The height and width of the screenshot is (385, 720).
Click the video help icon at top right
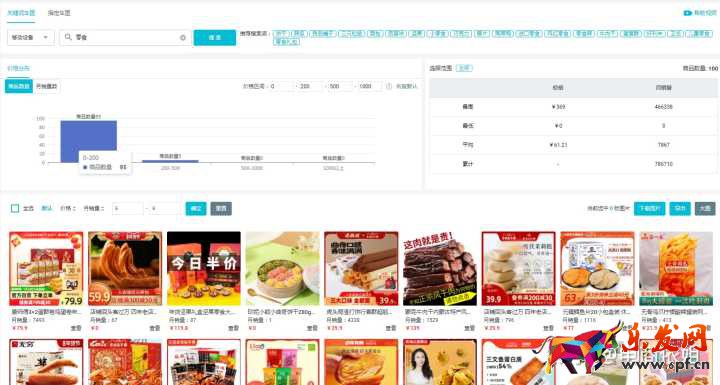(x=687, y=13)
